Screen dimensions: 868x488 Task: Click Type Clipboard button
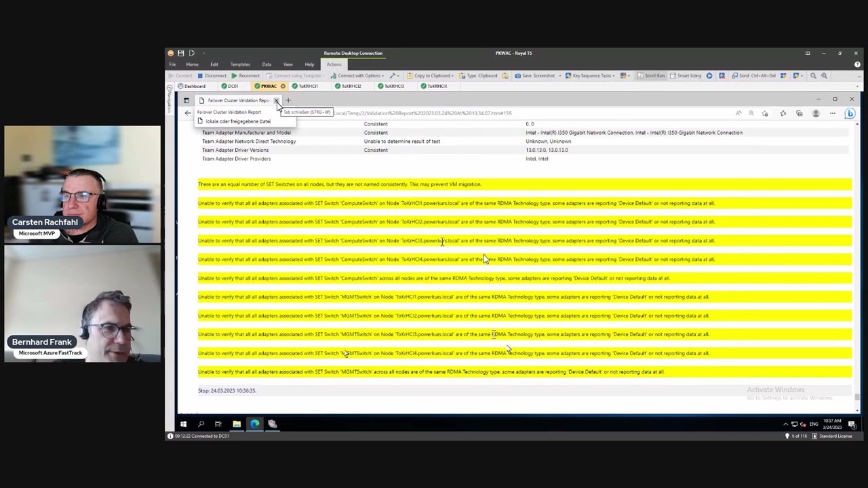pos(478,76)
